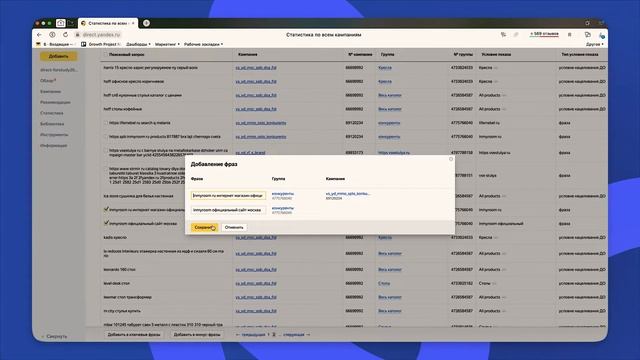Viewport: 640px width, 360px height.
Task: Close the Добавление фраз dialog with the X
Action: 451,159
